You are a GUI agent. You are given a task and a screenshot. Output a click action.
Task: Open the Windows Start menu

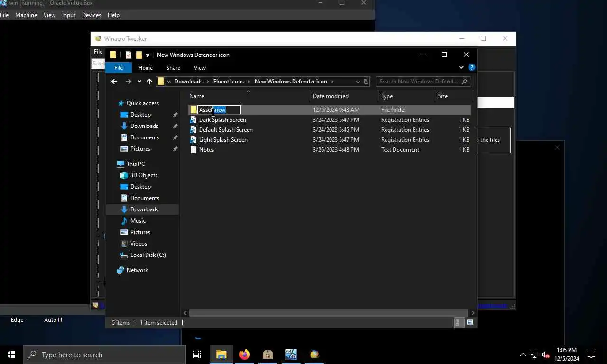[x=11, y=355]
